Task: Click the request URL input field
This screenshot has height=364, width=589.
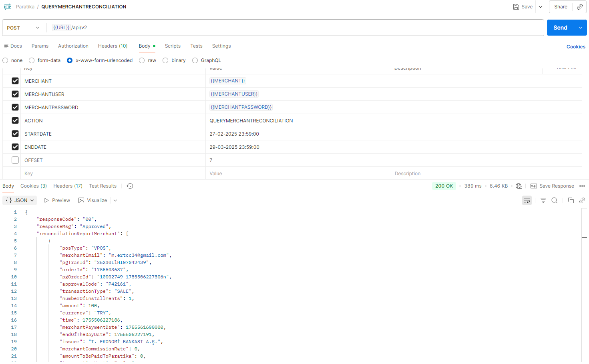Action: click(x=280, y=28)
